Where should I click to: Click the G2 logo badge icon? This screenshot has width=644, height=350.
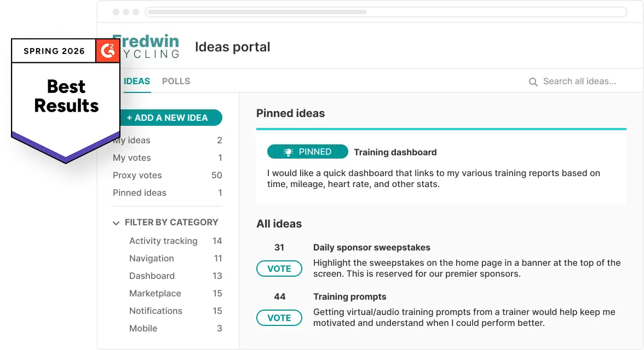coord(108,51)
